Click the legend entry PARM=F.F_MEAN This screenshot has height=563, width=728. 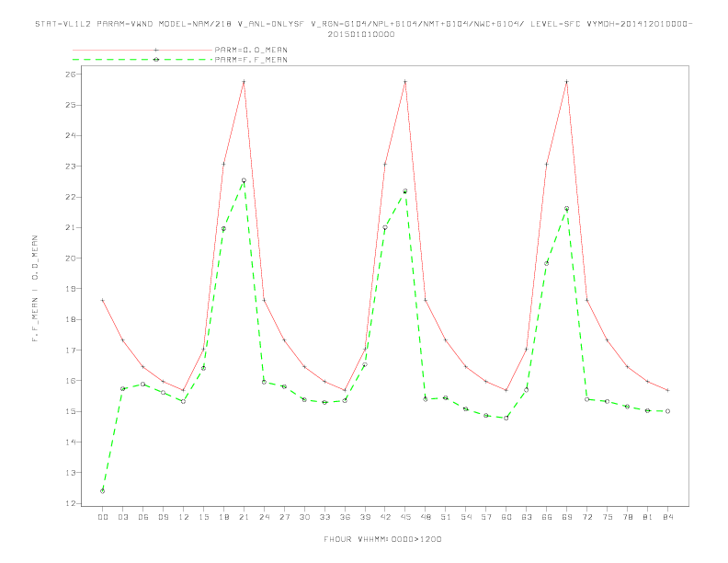click(251, 60)
